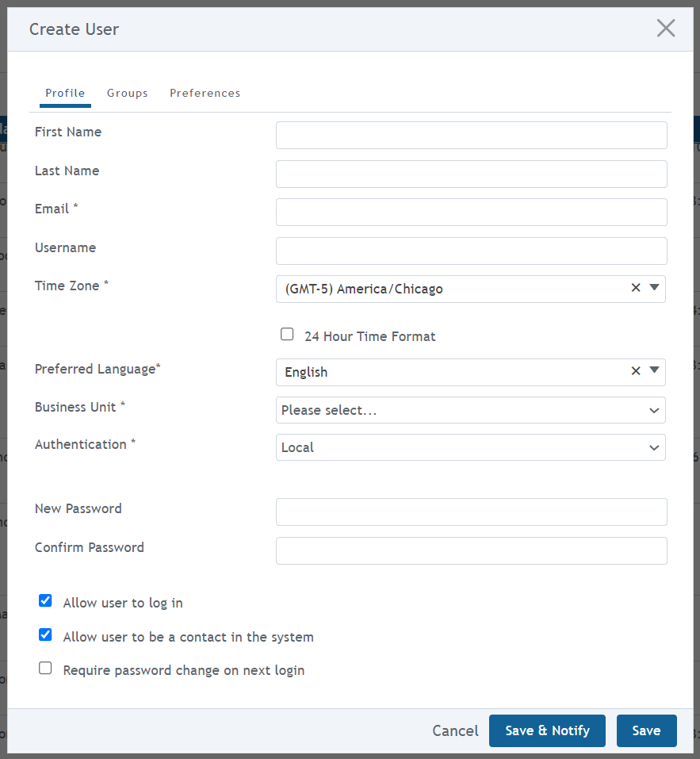Image resolution: width=700 pixels, height=759 pixels.
Task: Click the Last Name field
Action: click(472, 174)
